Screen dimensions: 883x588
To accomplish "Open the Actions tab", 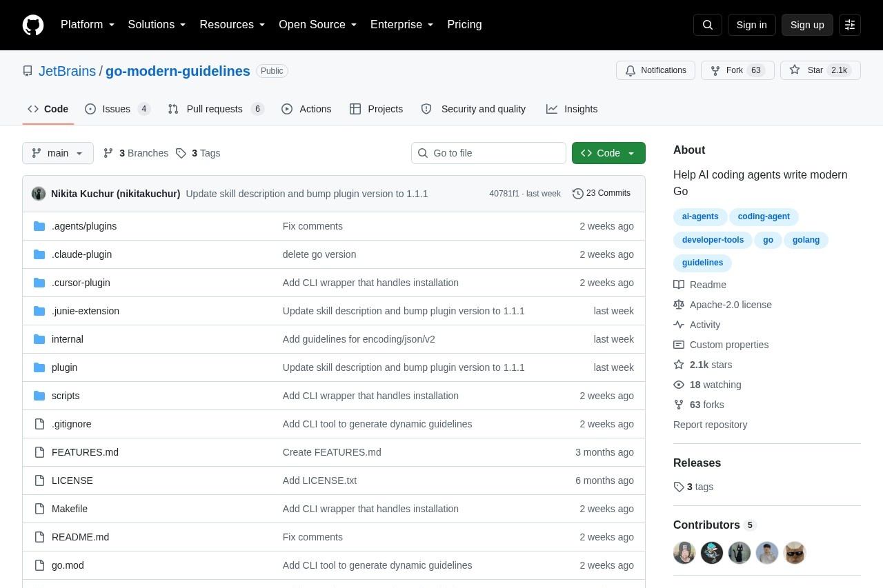I will [307, 109].
